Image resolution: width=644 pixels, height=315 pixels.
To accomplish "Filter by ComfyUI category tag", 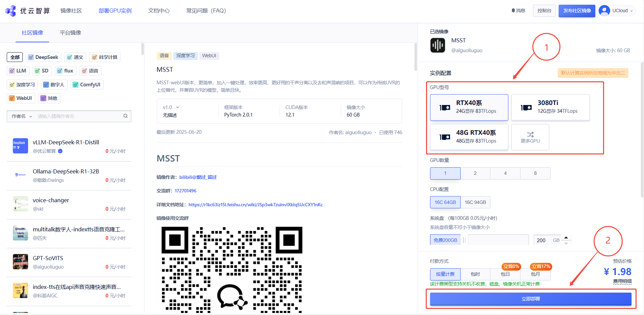I will click(x=87, y=85).
